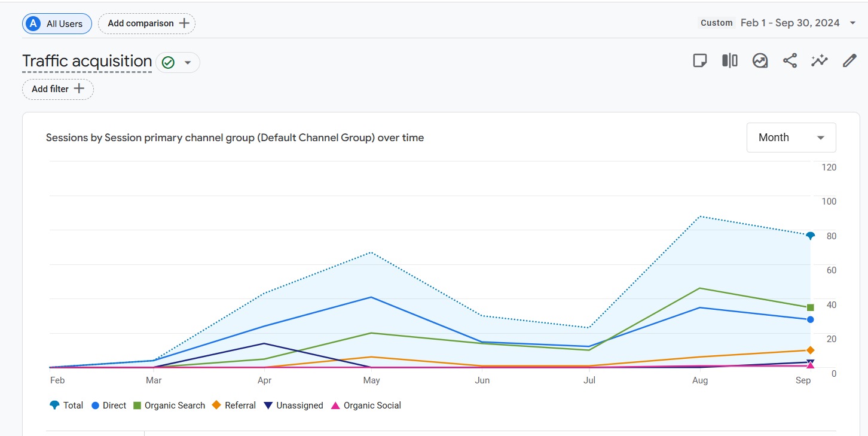Viewport: 868px width, 436px height.
Task: Open the Month granularity dropdown
Action: pyautogui.click(x=791, y=138)
